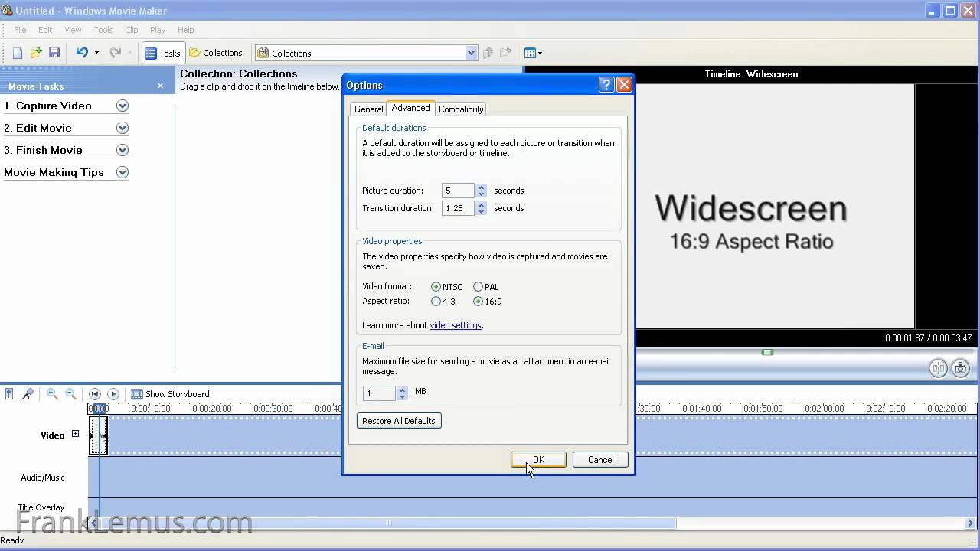Click the Picture duration input field
980x551 pixels.
[458, 191]
